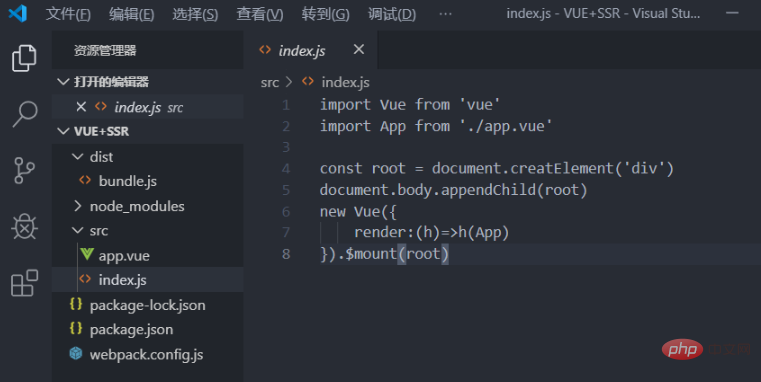Select index.js src in open editors
The width and height of the screenshot is (761, 382).
pyautogui.click(x=148, y=107)
